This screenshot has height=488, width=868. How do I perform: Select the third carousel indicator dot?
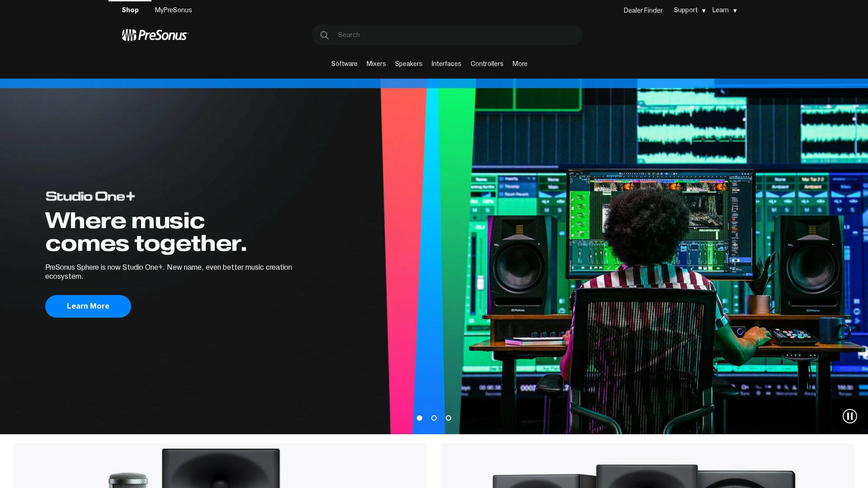[x=448, y=418]
